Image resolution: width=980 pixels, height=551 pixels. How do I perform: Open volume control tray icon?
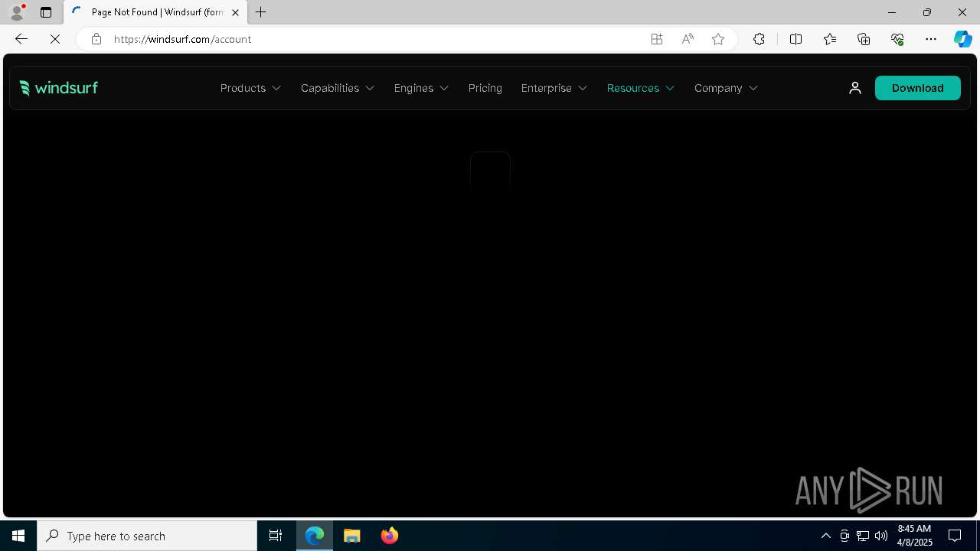(881, 536)
